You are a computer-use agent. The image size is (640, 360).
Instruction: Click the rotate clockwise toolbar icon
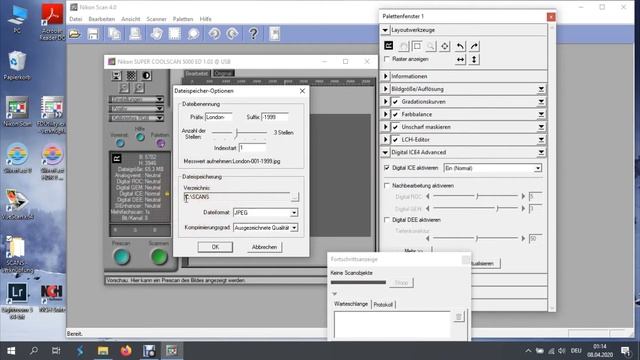pyautogui.click(x=233, y=34)
